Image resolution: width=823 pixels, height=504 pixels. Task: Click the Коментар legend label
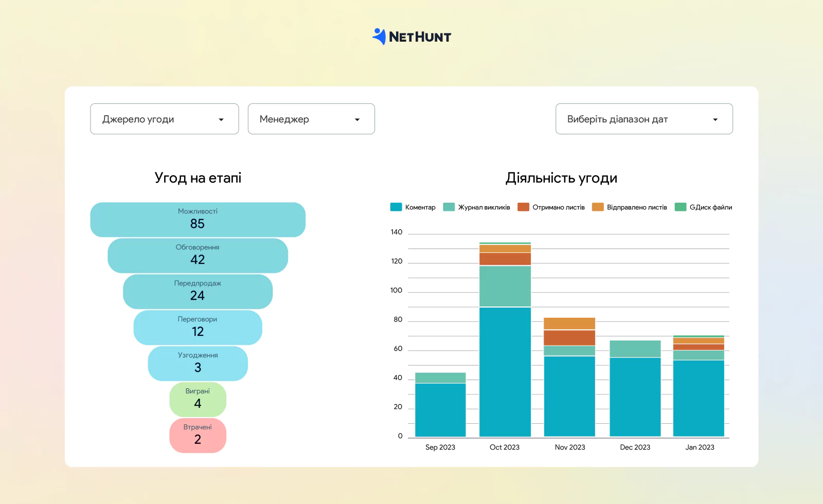click(420, 207)
